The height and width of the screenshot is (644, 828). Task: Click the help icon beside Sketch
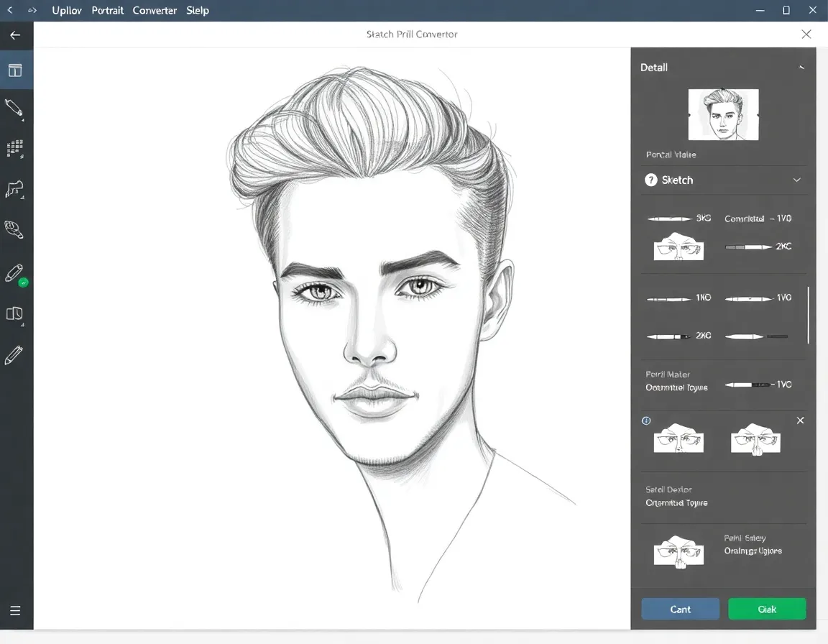tap(651, 180)
